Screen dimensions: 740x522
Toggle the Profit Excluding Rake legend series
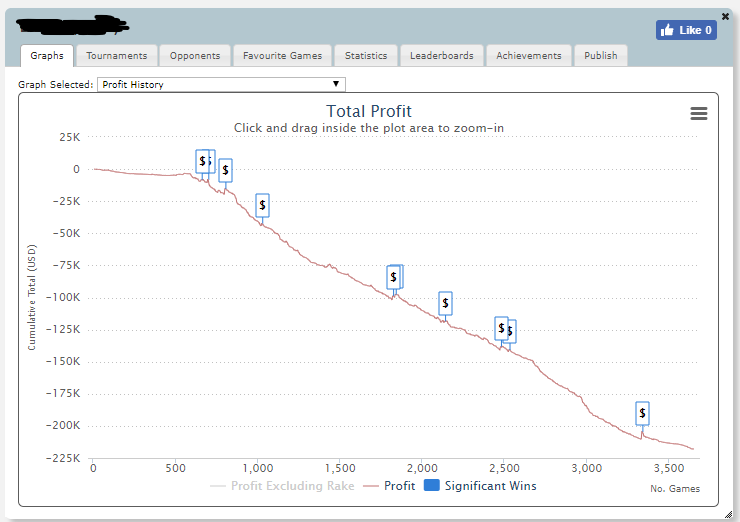coord(282,486)
